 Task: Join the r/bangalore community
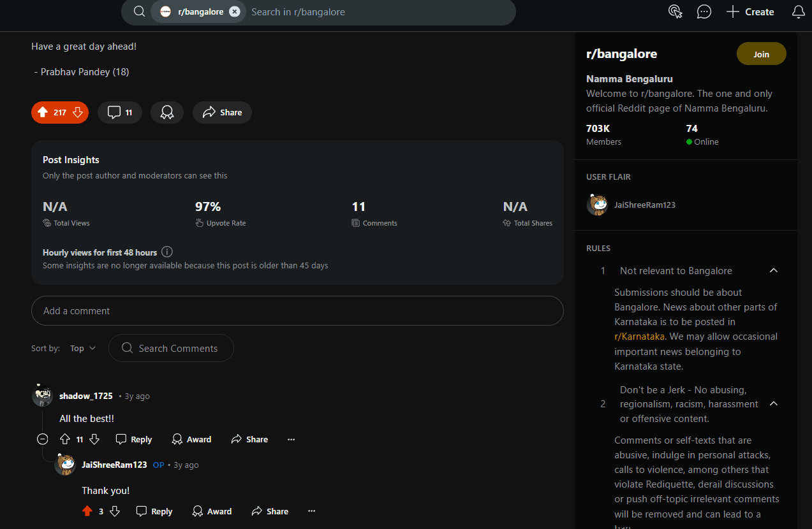(x=762, y=54)
